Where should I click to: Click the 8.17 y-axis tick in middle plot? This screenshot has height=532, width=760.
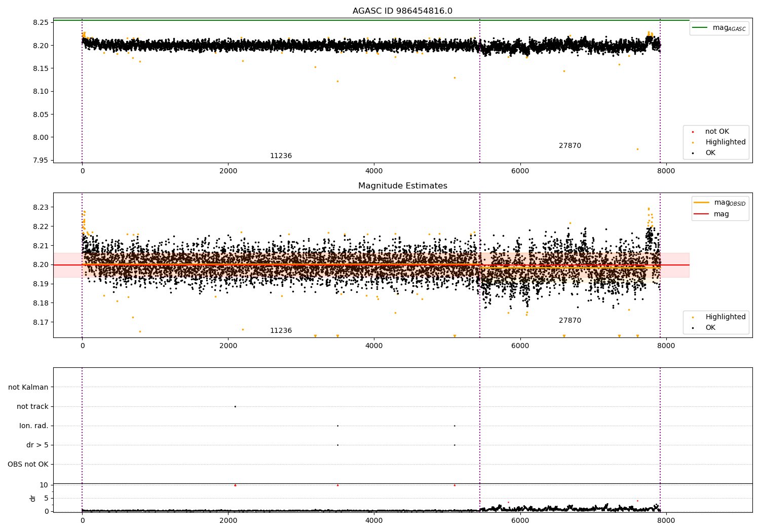coord(41,322)
